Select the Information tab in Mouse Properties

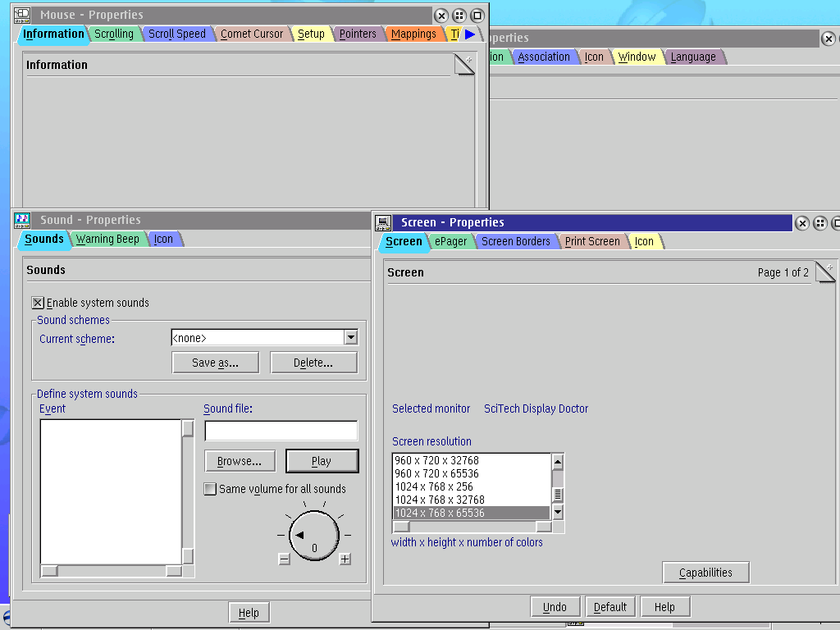(53, 34)
